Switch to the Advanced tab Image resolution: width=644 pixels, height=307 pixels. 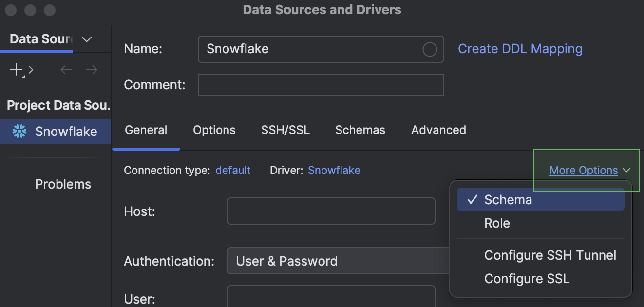(438, 130)
